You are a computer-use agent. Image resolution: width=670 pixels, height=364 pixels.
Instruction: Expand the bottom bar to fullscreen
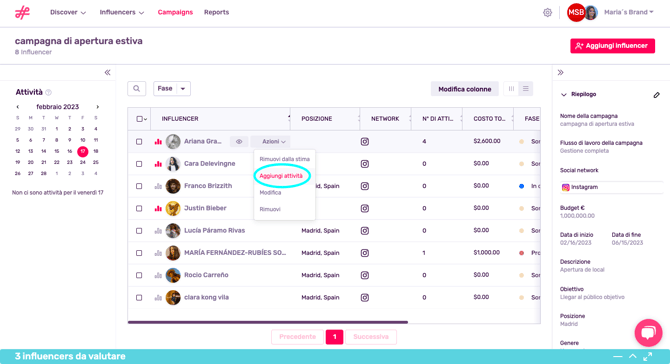coord(648,356)
